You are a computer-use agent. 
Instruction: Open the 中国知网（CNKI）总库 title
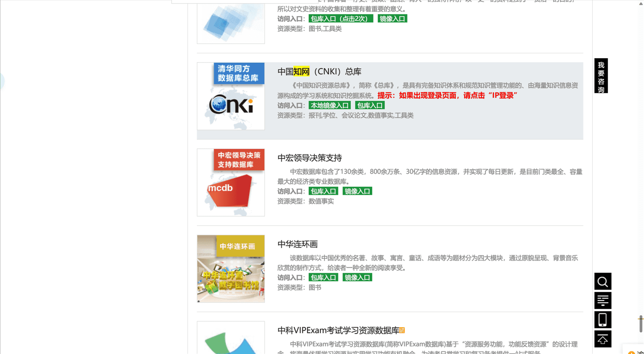pyautogui.click(x=319, y=72)
